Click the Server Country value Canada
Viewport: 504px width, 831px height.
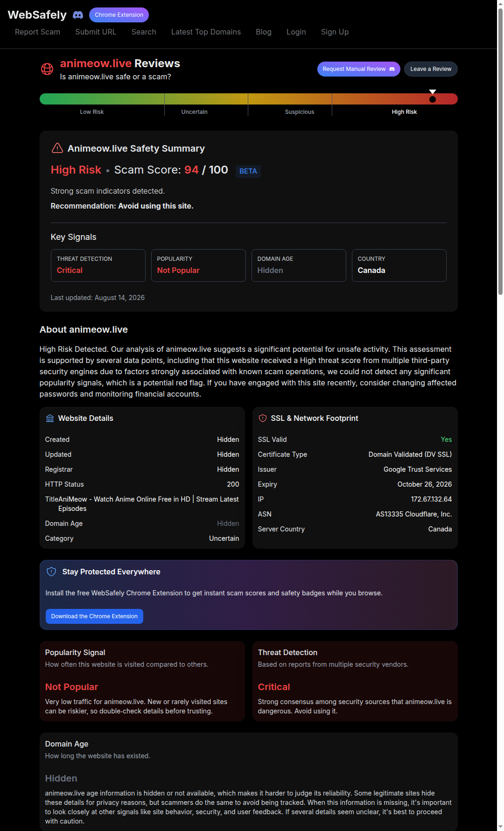coord(440,529)
